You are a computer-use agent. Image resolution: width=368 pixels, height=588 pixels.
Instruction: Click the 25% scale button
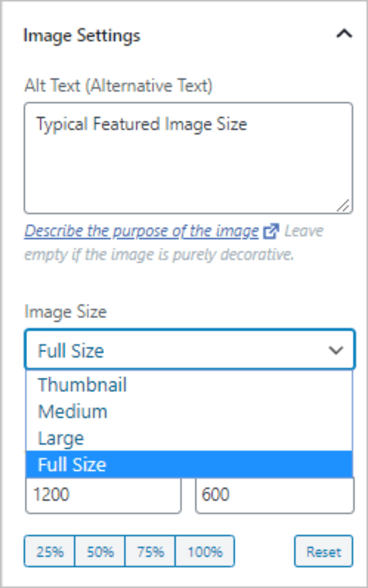pos(50,551)
